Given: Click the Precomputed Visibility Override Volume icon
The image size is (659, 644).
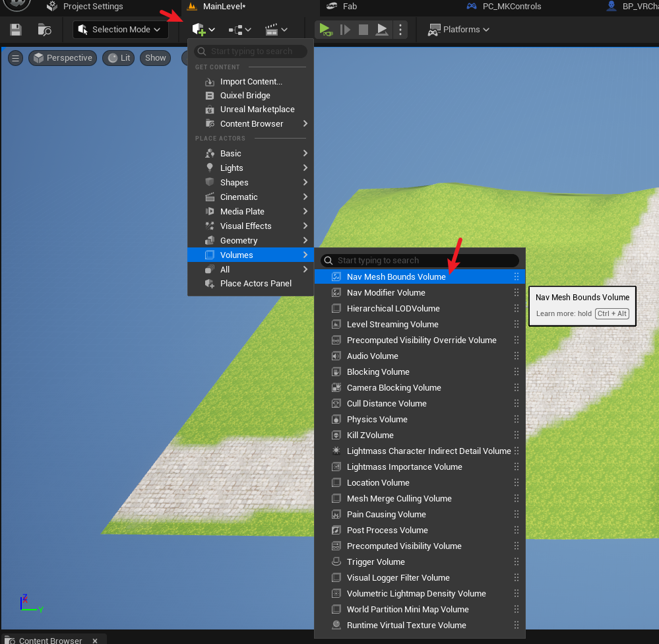Looking at the screenshot, I should (336, 340).
